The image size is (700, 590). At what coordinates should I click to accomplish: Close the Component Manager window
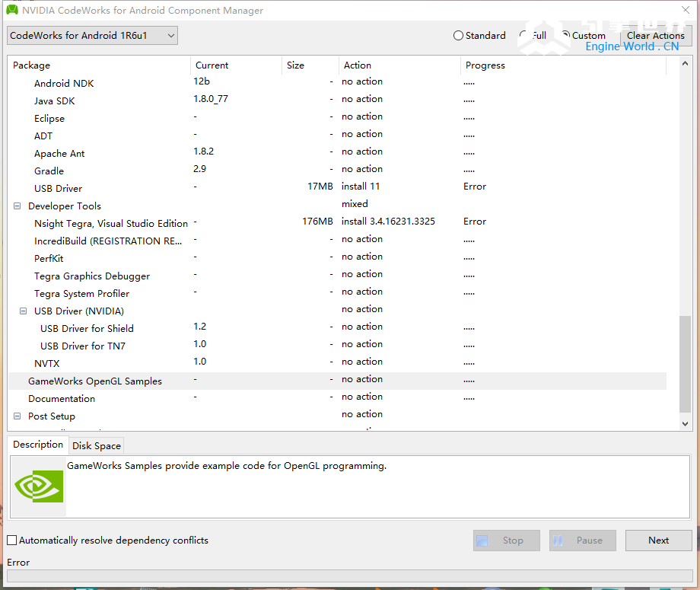coord(686,9)
